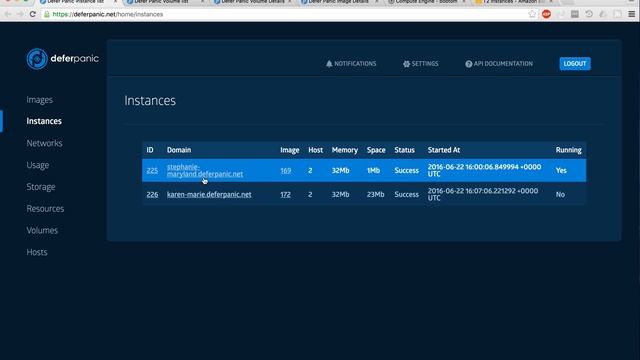Click the Running value No in row 226

(560, 195)
